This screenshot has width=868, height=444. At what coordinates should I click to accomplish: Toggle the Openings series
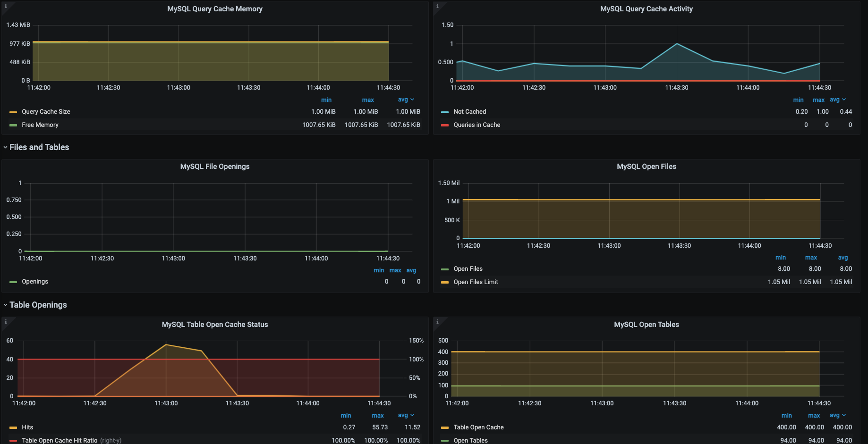click(x=35, y=282)
